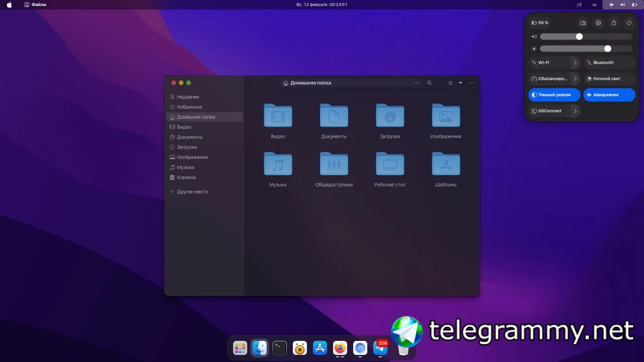The width and height of the screenshot is (644, 362).
Task: Click the search icon in Files toolbar
Action: [429, 83]
